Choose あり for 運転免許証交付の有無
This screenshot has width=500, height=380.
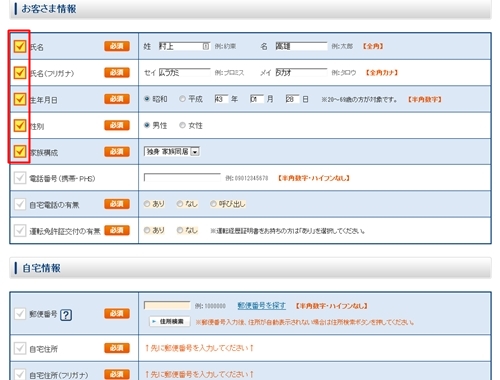click(147, 230)
